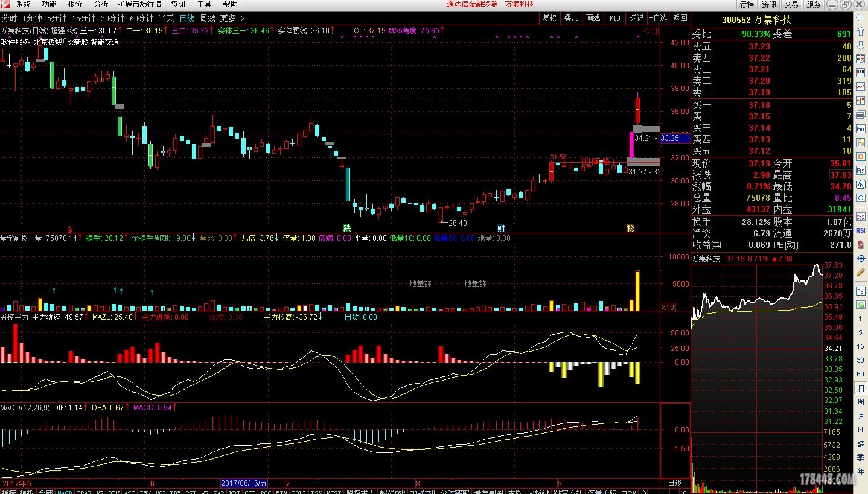This screenshot has width=868, height=494.
Task: Select the blue four-way move arrows icon
Action: [x=860, y=259]
